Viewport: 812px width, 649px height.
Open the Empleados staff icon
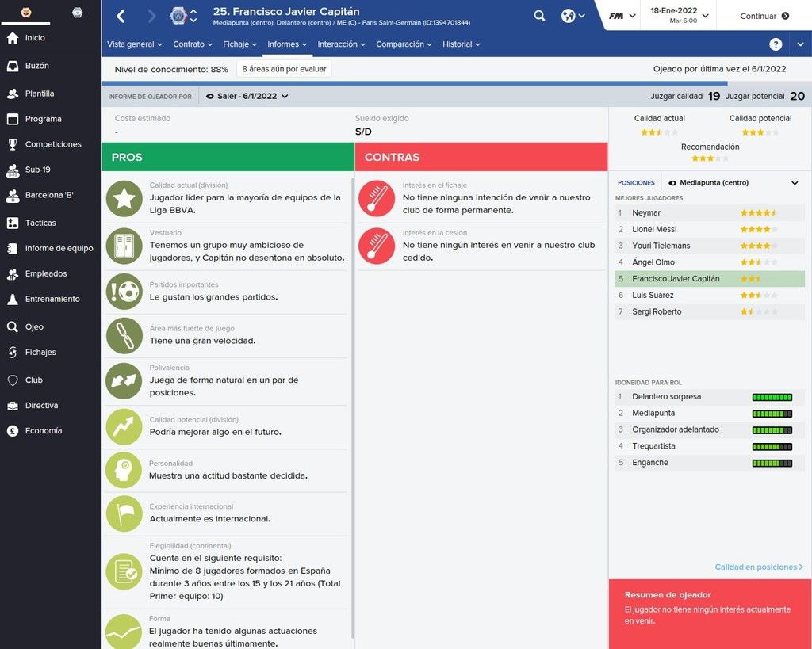tap(13, 273)
